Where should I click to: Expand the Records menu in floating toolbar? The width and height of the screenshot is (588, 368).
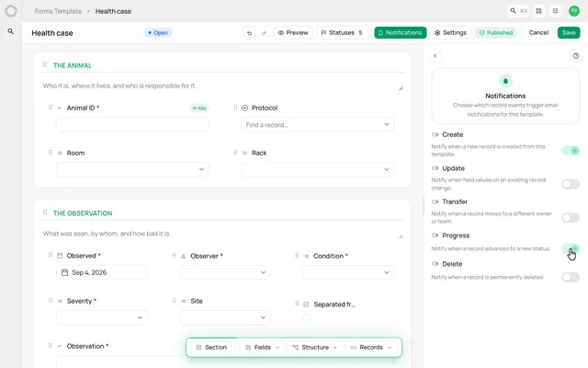(371, 348)
